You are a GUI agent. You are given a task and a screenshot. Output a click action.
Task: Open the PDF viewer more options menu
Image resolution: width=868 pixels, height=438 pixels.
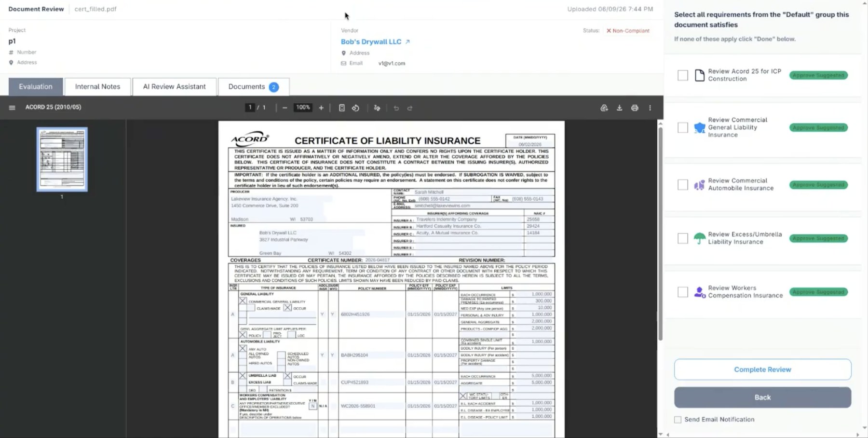click(650, 108)
